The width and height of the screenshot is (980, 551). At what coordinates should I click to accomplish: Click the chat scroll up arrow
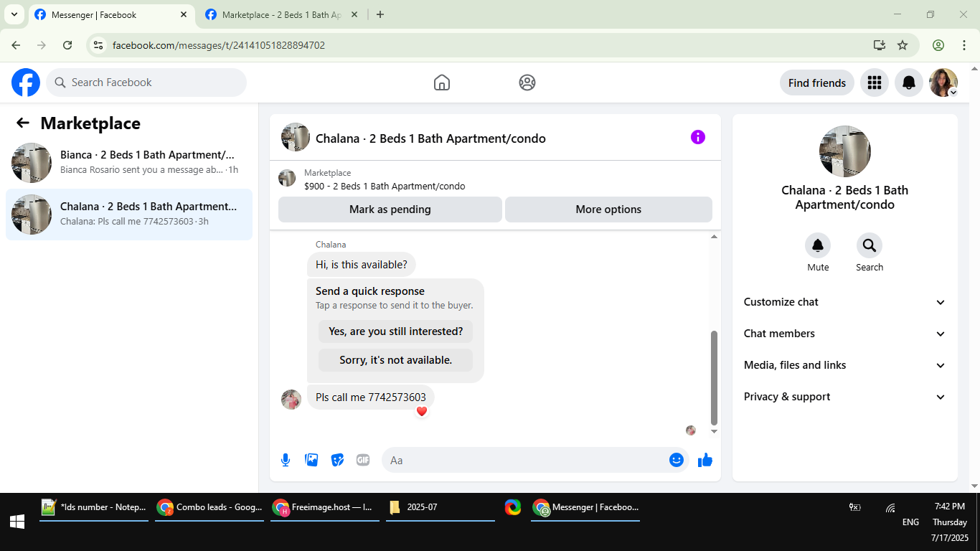click(714, 237)
